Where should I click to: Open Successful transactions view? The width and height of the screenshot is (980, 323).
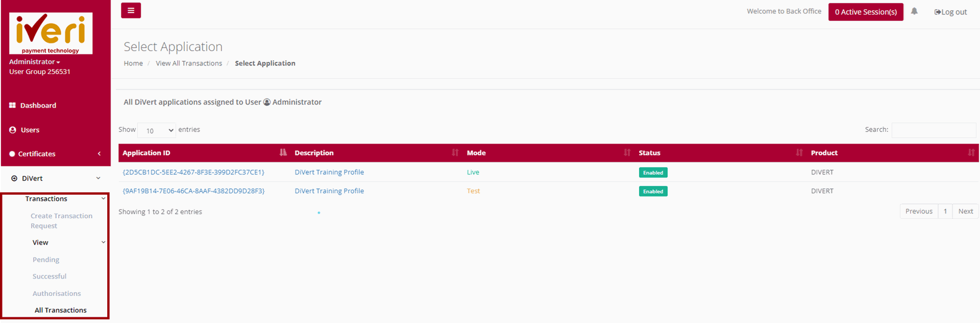pyautogui.click(x=50, y=276)
